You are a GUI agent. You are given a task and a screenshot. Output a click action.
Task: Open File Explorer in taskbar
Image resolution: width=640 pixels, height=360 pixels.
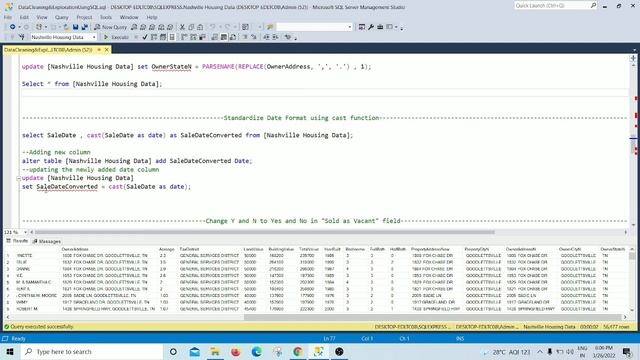coord(215,351)
